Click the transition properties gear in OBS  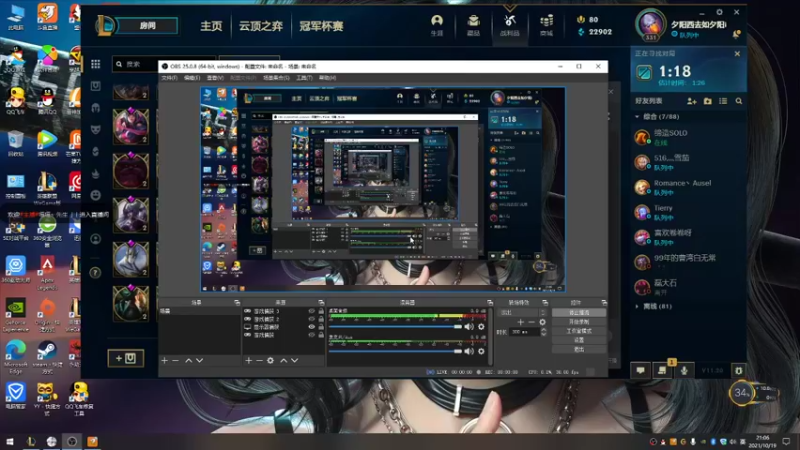pos(542,322)
